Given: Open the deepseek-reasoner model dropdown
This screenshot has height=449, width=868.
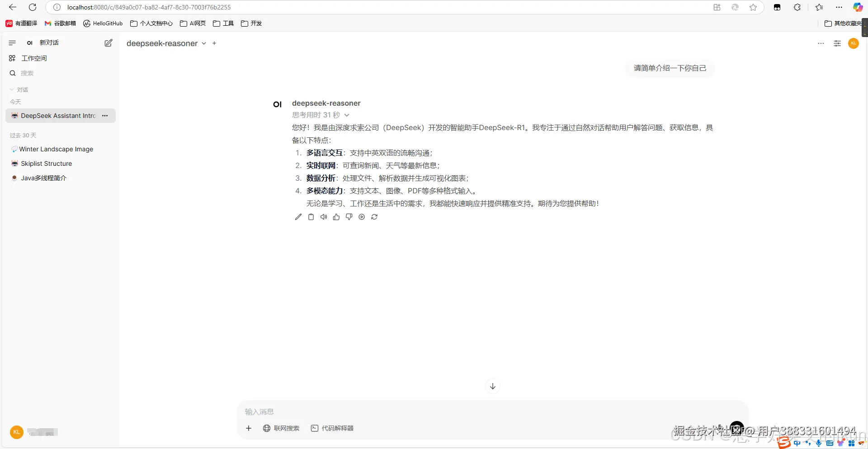Looking at the screenshot, I should coord(204,43).
